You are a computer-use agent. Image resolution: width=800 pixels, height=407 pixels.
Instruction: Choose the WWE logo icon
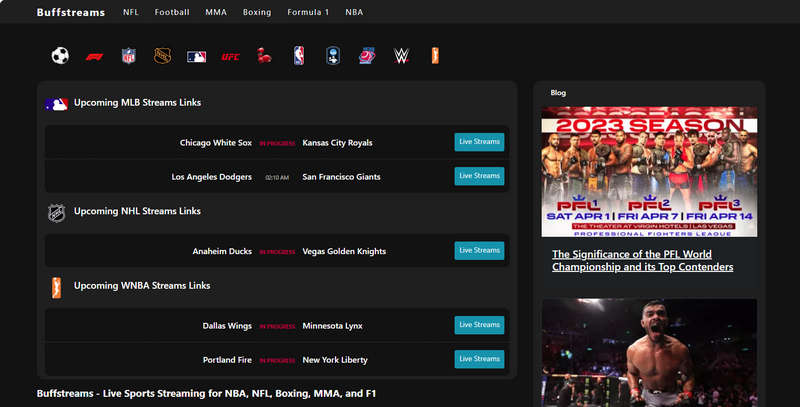click(402, 56)
